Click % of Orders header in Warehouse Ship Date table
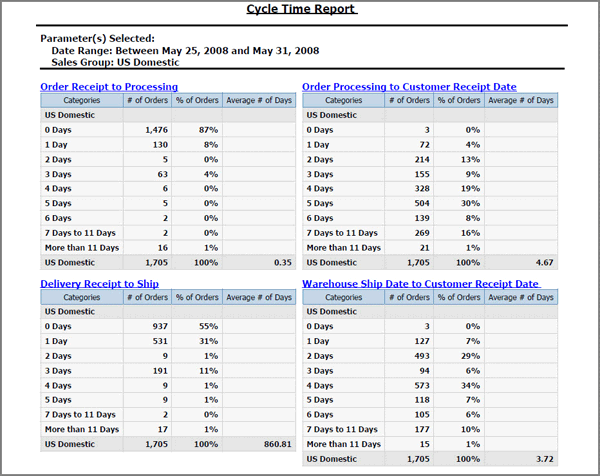The image size is (600, 476). click(x=459, y=297)
